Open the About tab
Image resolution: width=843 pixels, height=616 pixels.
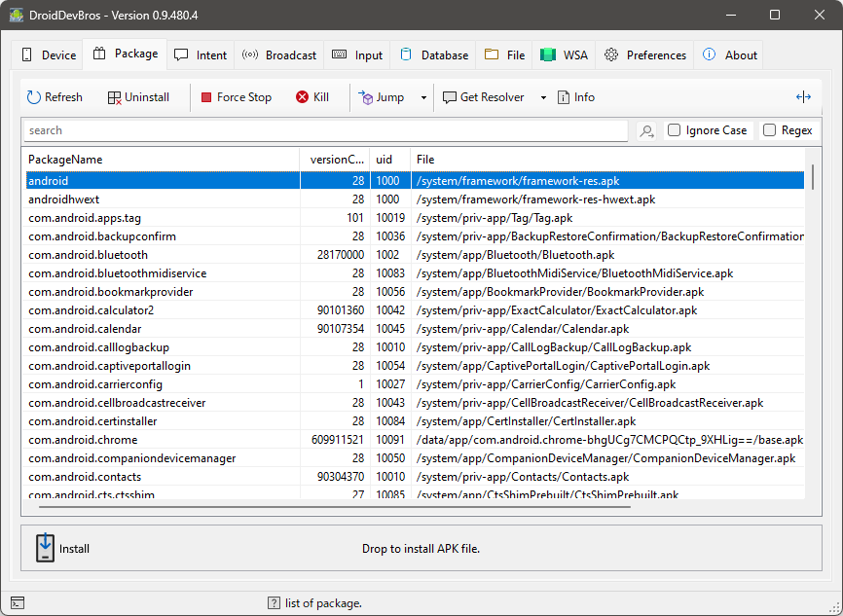pyautogui.click(x=729, y=54)
